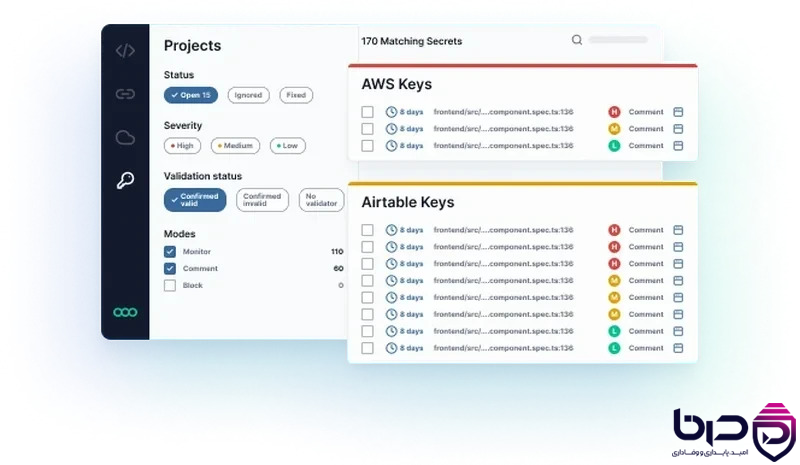Click the archive icon in AWS Keys M row

coord(678,129)
